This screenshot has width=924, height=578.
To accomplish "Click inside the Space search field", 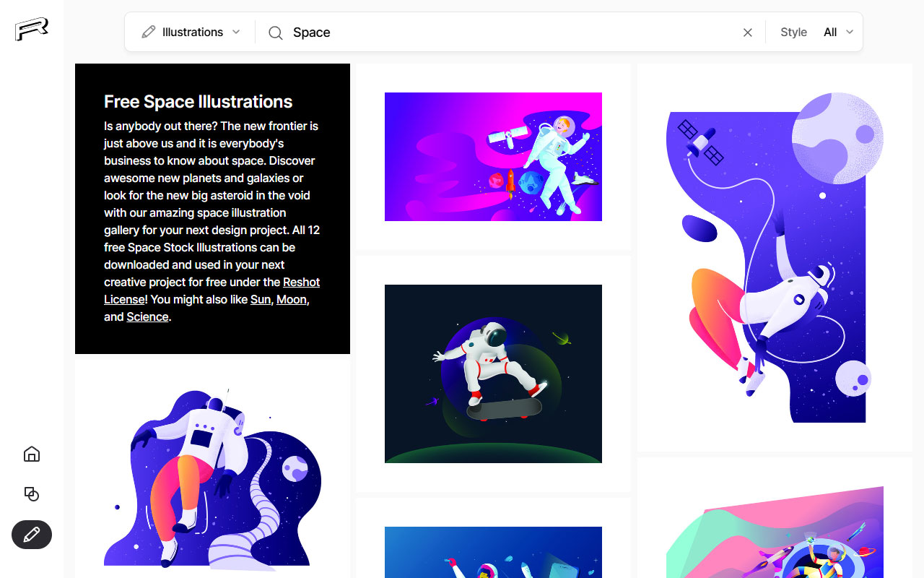I will (433, 32).
